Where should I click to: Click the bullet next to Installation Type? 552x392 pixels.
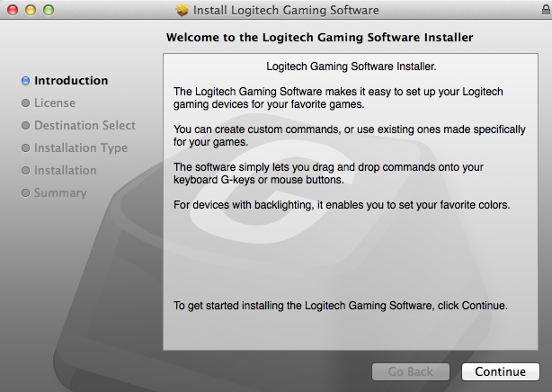(x=25, y=148)
